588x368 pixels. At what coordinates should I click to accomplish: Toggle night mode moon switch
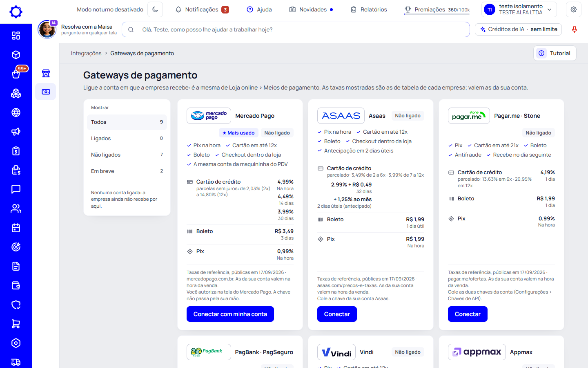pyautogui.click(x=155, y=9)
